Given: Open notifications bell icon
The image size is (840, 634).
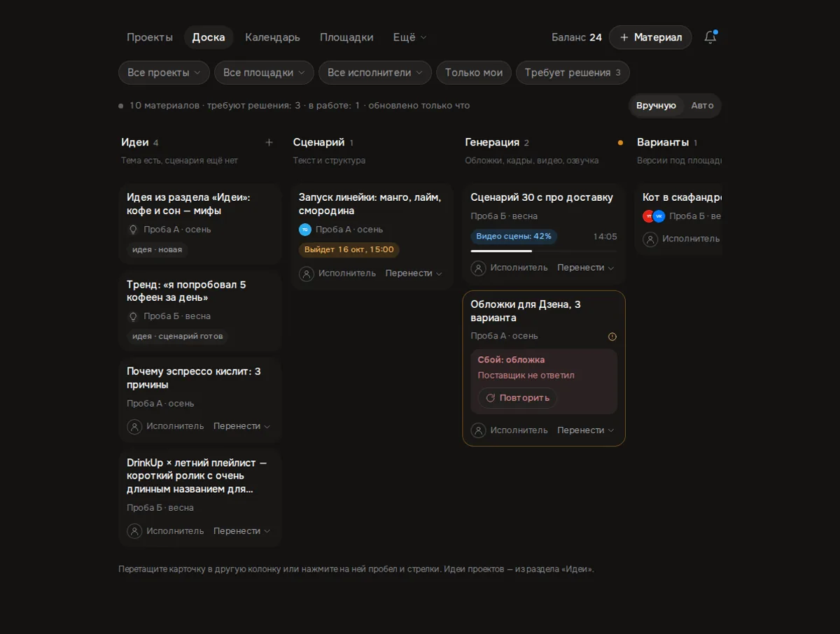Looking at the screenshot, I should click(710, 37).
